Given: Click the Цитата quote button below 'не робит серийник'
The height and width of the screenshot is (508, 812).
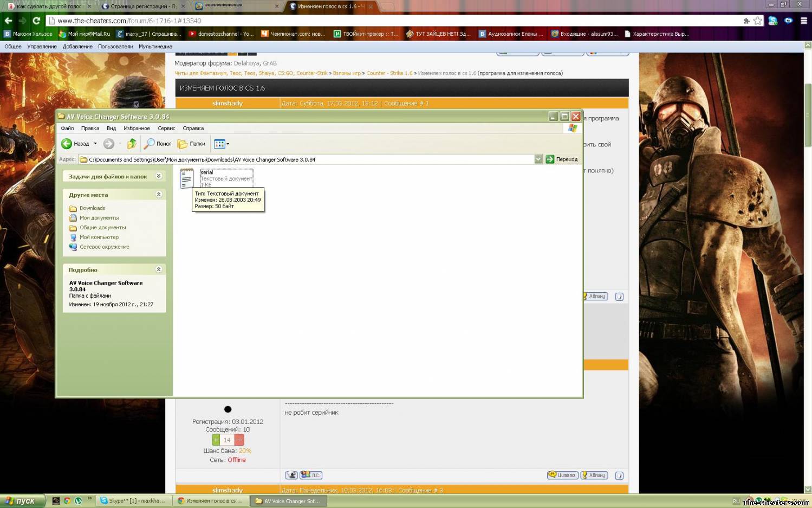Looking at the screenshot, I should (x=563, y=475).
